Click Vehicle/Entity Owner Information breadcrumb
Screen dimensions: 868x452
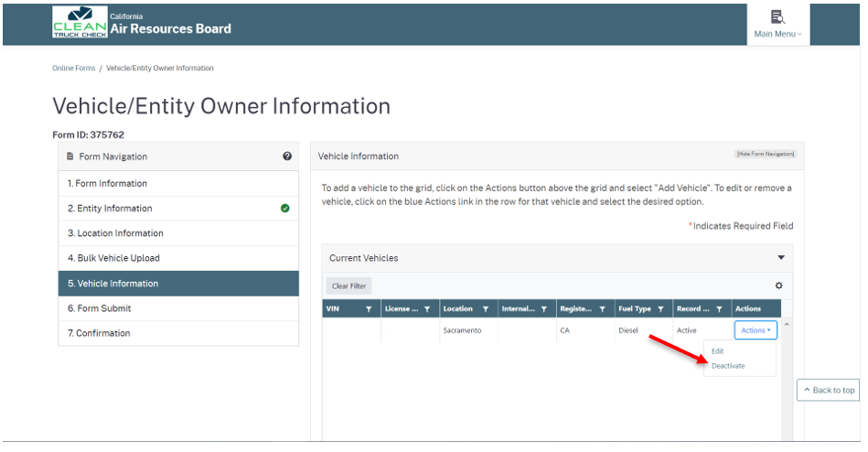tap(160, 68)
